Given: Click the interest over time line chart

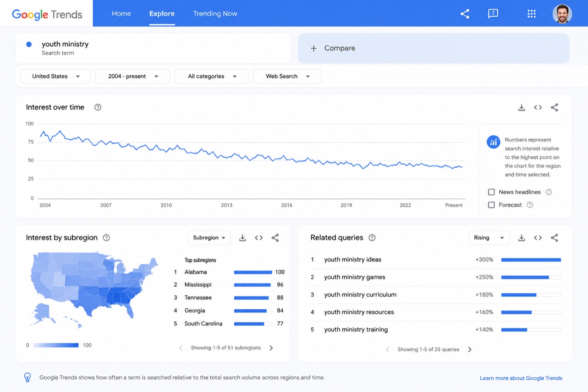Looking at the screenshot, I should pyautogui.click(x=251, y=160).
